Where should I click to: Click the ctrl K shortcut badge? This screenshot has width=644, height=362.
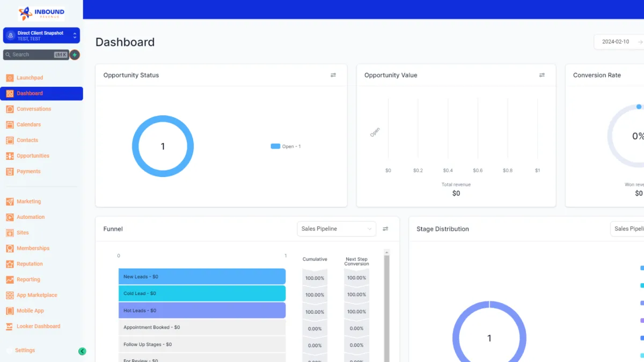point(61,55)
